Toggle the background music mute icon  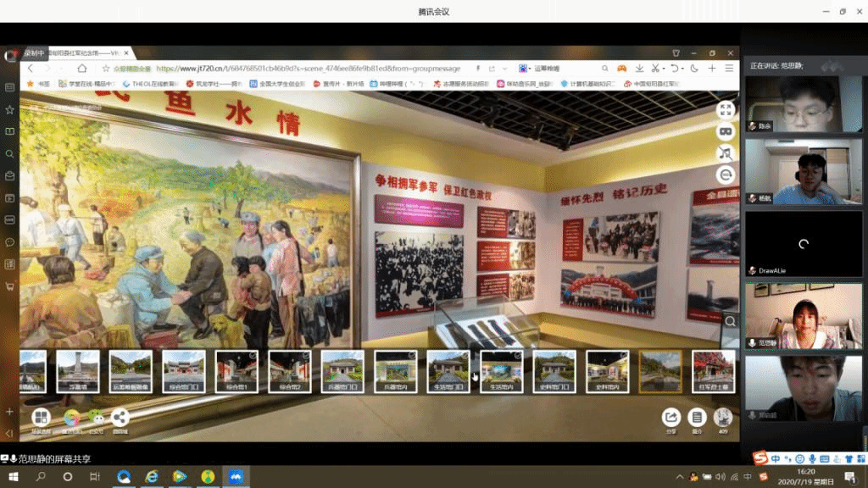tap(726, 153)
